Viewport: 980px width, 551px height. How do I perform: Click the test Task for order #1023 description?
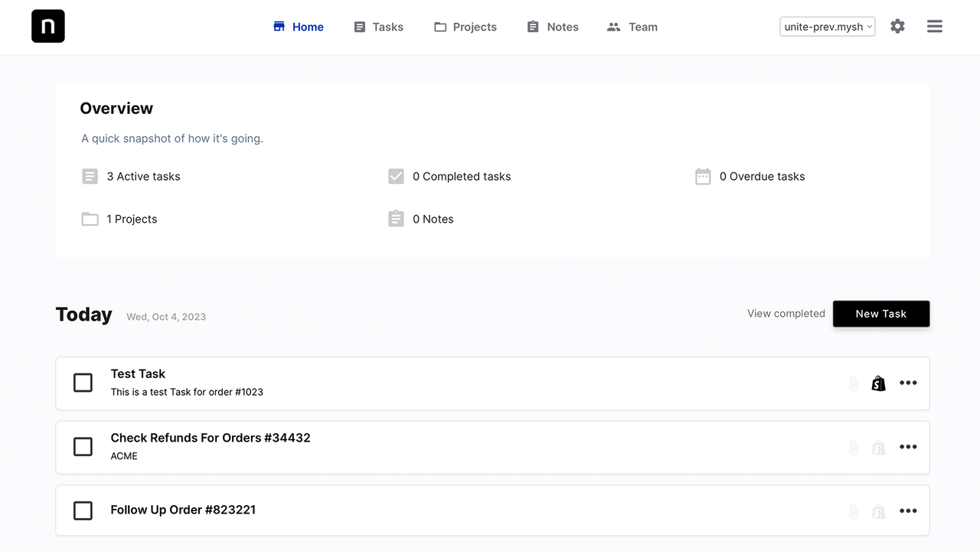pos(187,392)
